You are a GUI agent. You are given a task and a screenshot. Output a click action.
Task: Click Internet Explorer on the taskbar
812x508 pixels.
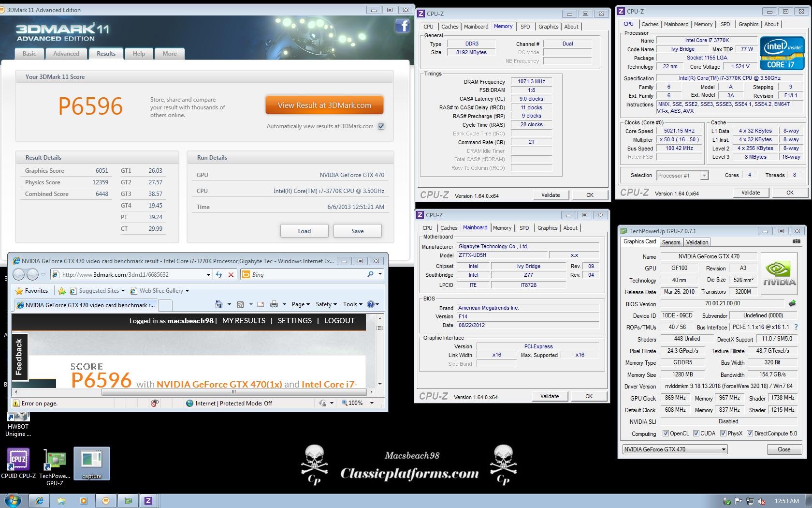(39, 501)
